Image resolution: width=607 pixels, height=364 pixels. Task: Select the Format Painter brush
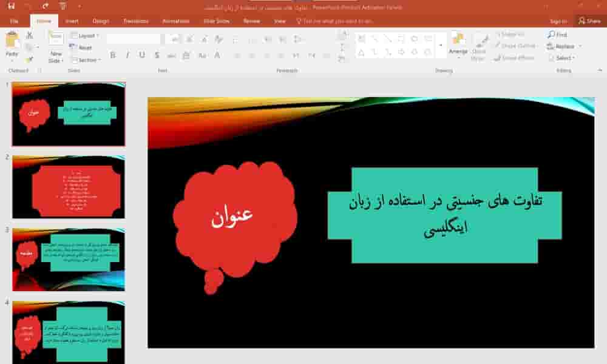29,59
